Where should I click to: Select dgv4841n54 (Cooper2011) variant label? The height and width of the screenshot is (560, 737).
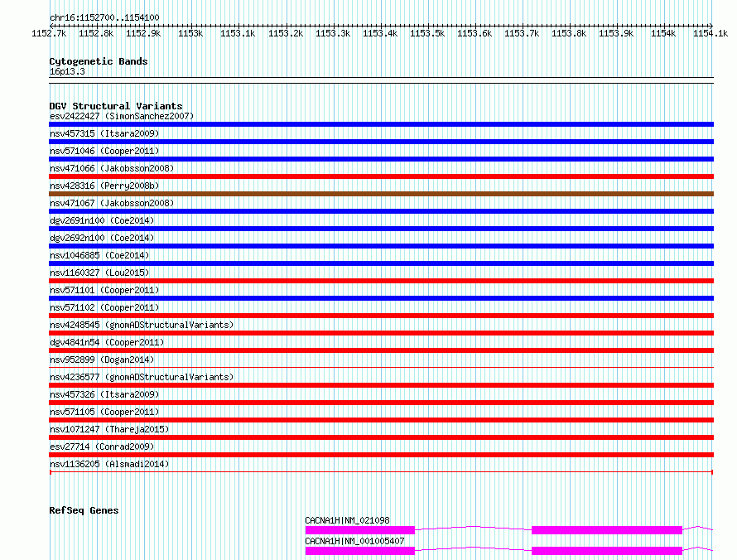click(107, 342)
